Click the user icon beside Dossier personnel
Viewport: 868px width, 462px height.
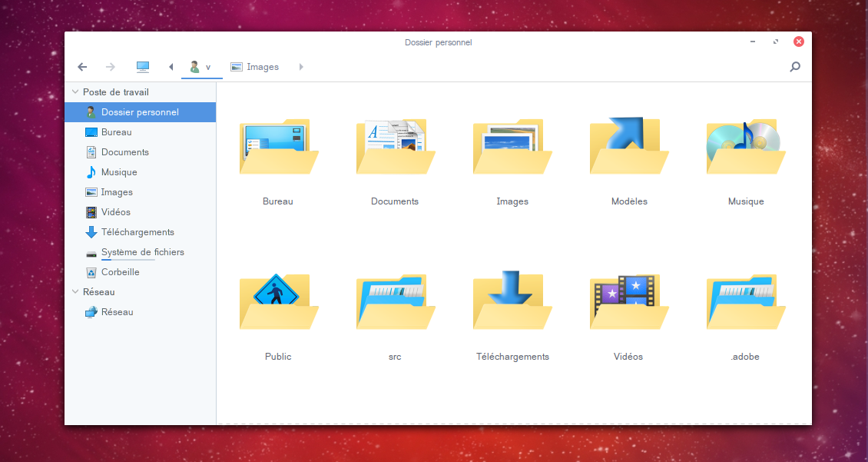(91, 112)
